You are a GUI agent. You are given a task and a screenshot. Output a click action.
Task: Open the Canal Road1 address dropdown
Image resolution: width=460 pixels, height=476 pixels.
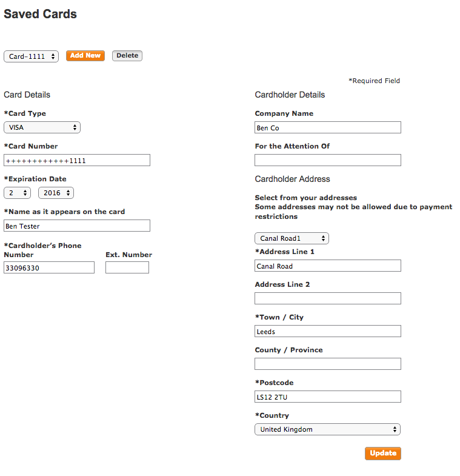pyautogui.click(x=292, y=238)
